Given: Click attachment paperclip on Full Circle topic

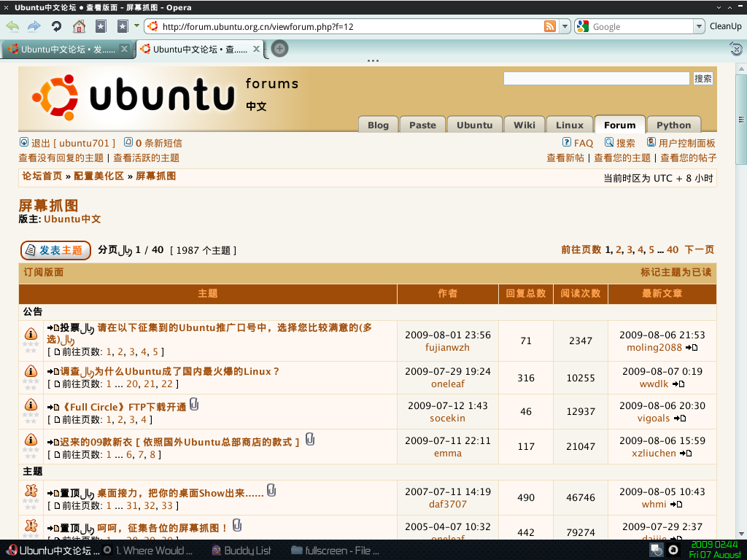Looking at the screenshot, I should [194, 404].
